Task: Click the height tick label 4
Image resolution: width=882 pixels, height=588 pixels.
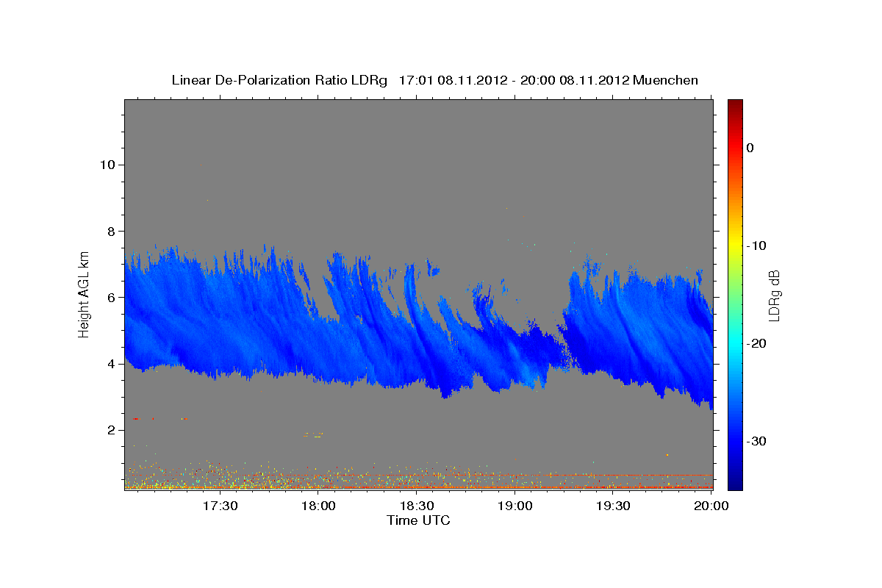Action: (x=111, y=364)
